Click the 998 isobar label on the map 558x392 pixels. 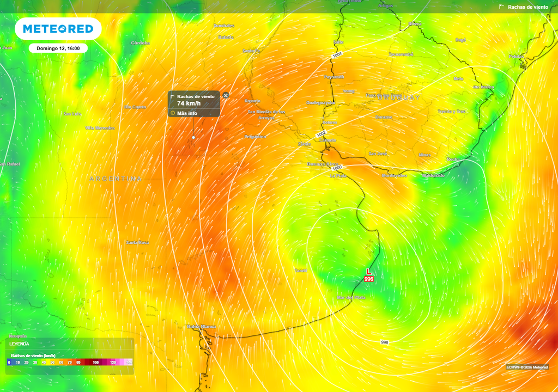pyautogui.click(x=385, y=343)
